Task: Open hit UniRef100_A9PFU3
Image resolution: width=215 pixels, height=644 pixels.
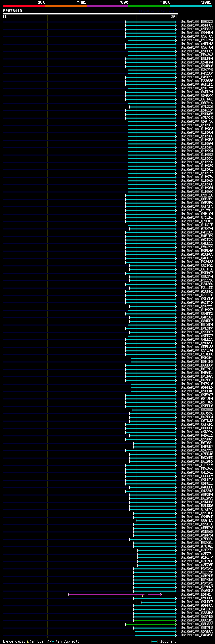Action: (197, 25)
